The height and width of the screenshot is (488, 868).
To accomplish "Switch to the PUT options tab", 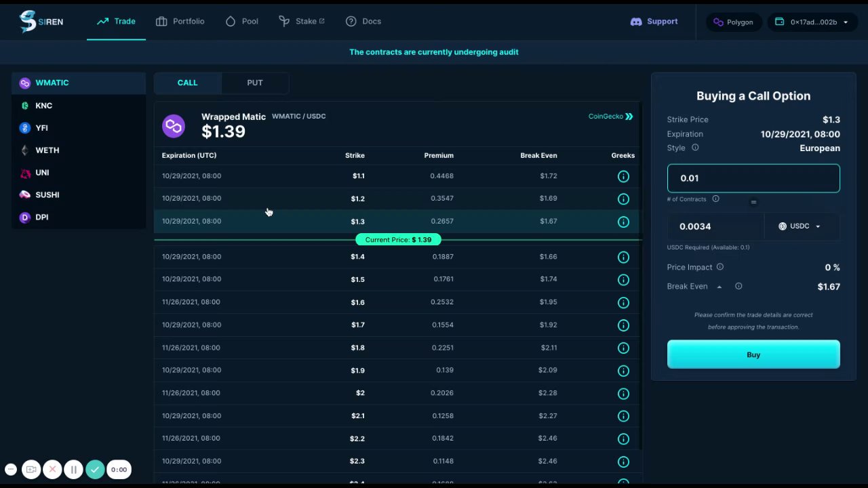I will [255, 83].
